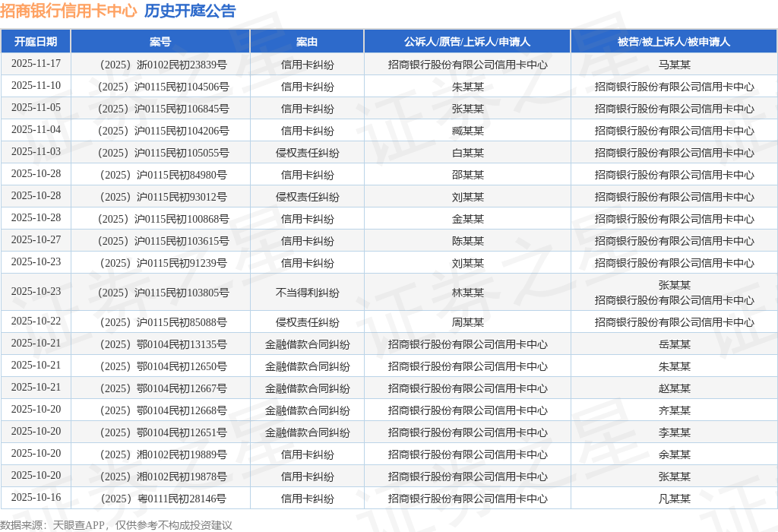
Task: Click 金融借款合同纠纷 in the 13135号 row
Action: [x=307, y=344]
